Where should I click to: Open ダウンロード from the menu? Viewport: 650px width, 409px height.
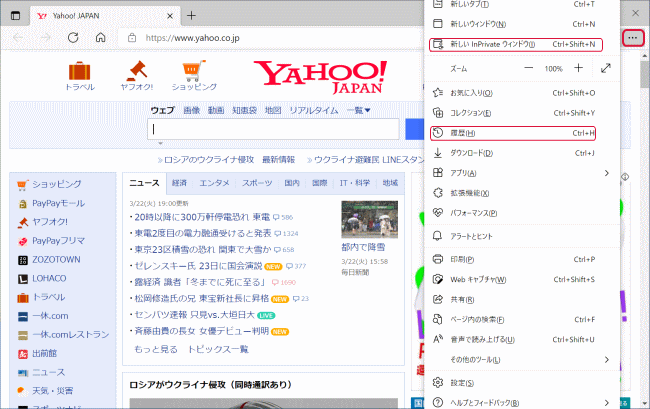coord(521,153)
